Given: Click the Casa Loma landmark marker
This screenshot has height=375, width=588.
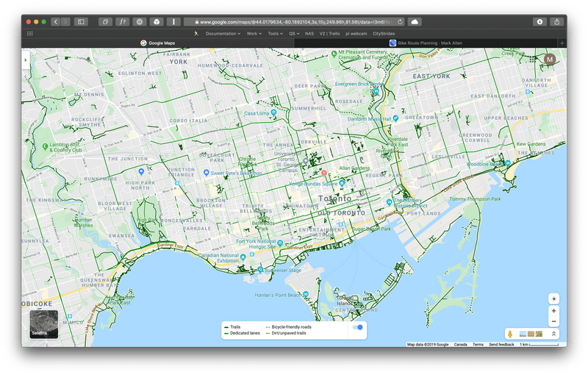Looking at the screenshot, I should click(x=273, y=113).
